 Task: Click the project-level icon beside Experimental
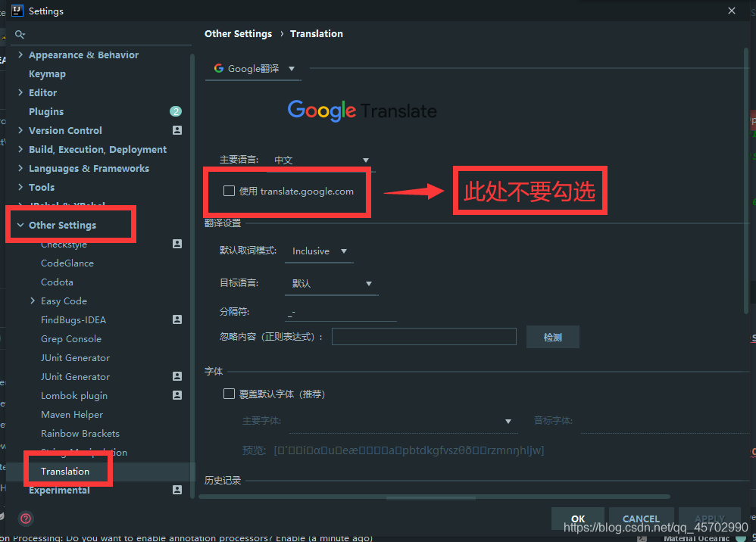(x=177, y=490)
